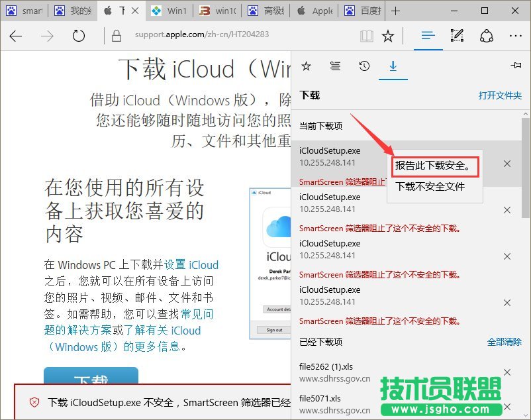Click the SmartScreen warning notification shield icon

34,402
